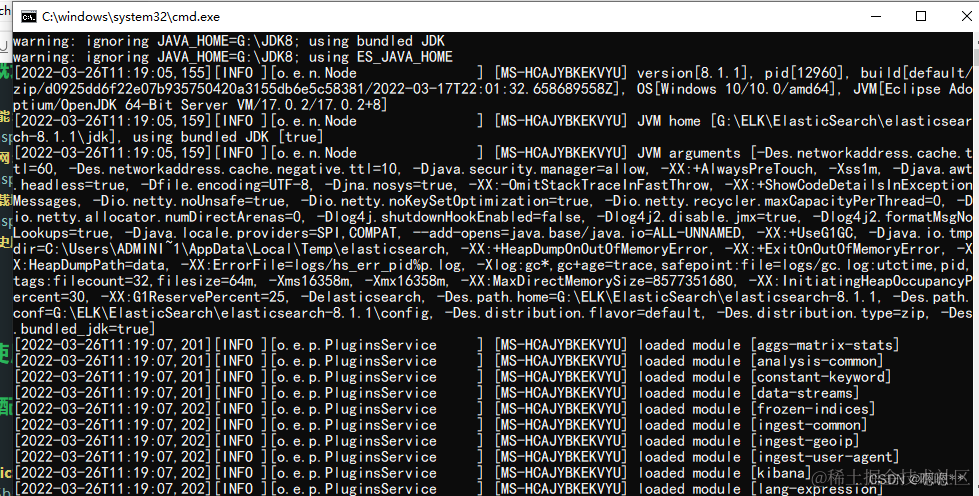This screenshot has width=979, height=496.
Task: Click the words 'JVM home'
Action: coord(669,121)
